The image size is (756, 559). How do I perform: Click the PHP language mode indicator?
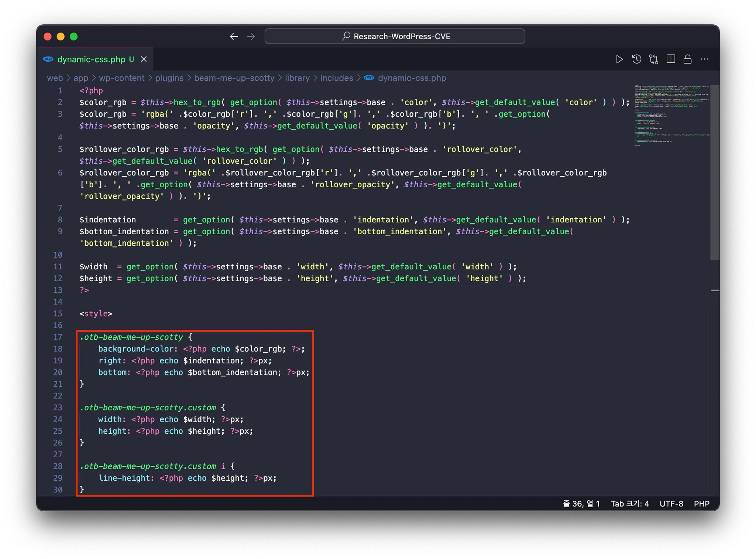(701, 504)
